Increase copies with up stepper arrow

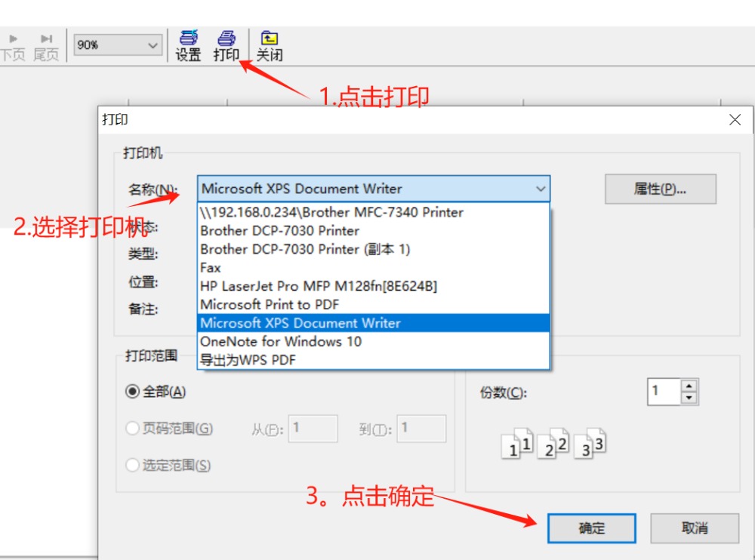point(689,386)
